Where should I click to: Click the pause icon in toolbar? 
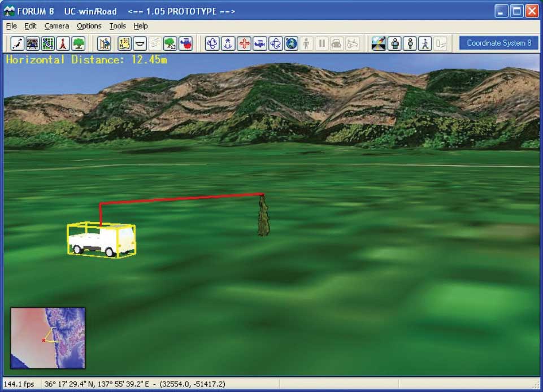(x=322, y=43)
